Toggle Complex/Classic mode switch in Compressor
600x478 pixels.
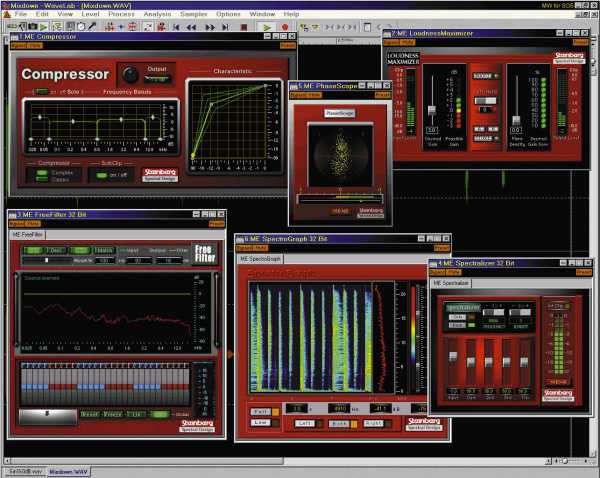(x=42, y=176)
